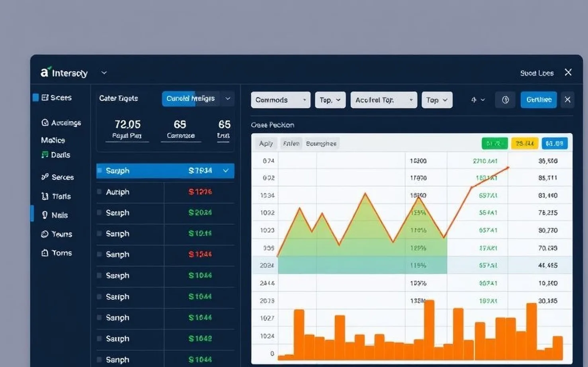Expand the highlighted Sanph $7934 row chevron

coord(226,171)
